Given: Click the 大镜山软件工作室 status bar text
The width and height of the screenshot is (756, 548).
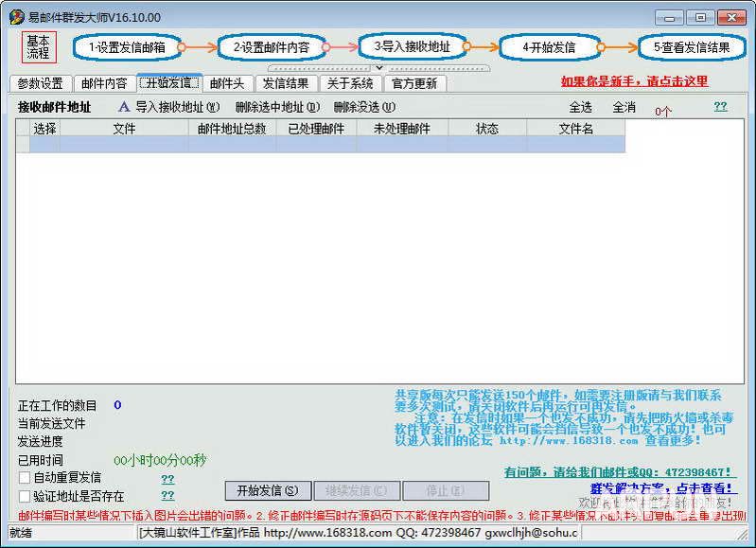Looking at the screenshot, I should tap(358, 533).
